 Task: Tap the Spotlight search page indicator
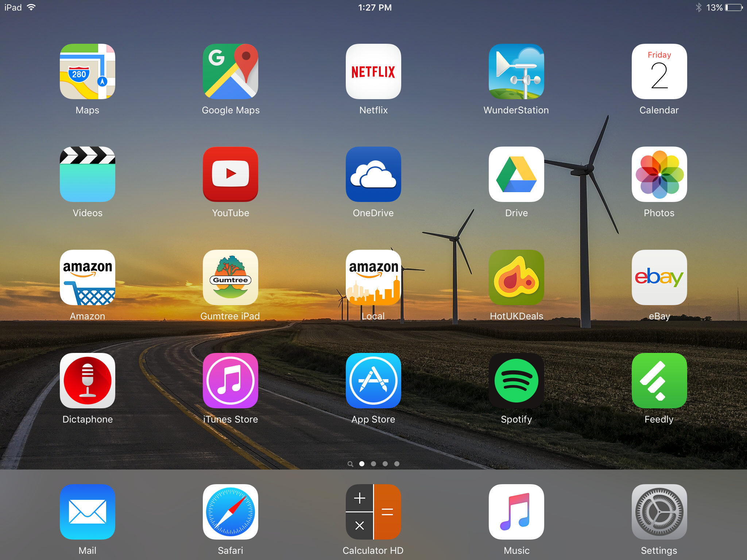tap(350, 464)
